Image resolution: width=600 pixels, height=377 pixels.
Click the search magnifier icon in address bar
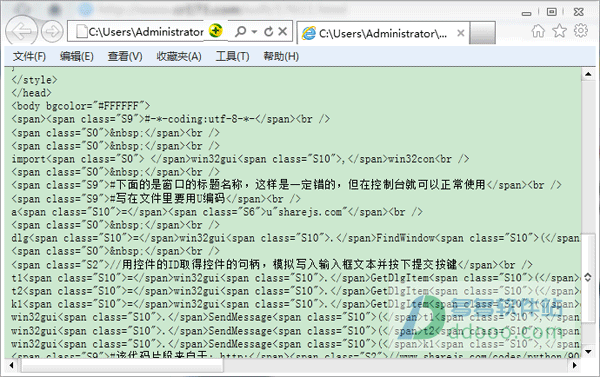click(240, 31)
